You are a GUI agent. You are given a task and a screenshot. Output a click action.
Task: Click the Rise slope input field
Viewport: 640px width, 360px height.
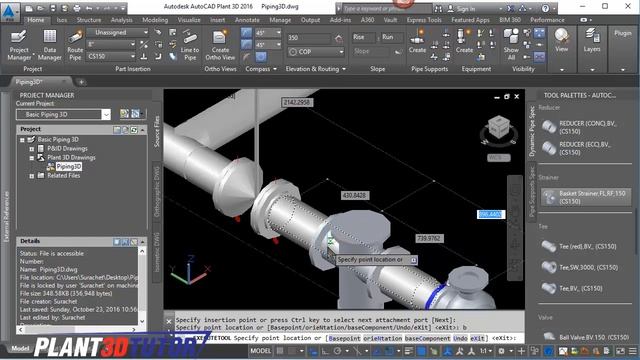click(x=363, y=37)
